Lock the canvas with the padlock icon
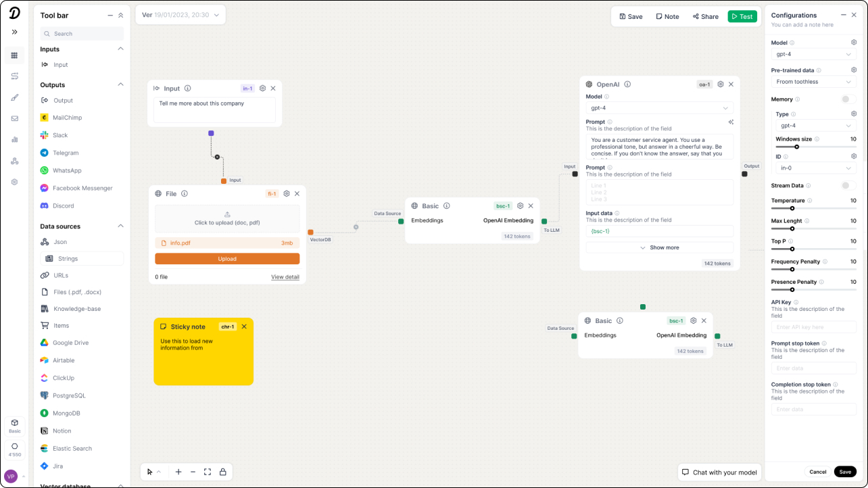This screenshot has height=488, width=868. [x=222, y=472]
